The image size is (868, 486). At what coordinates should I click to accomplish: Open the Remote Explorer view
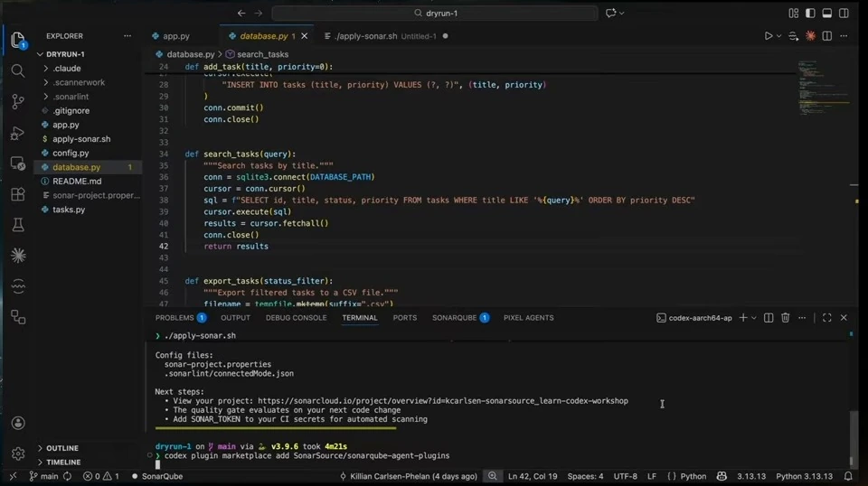tap(18, 164)
